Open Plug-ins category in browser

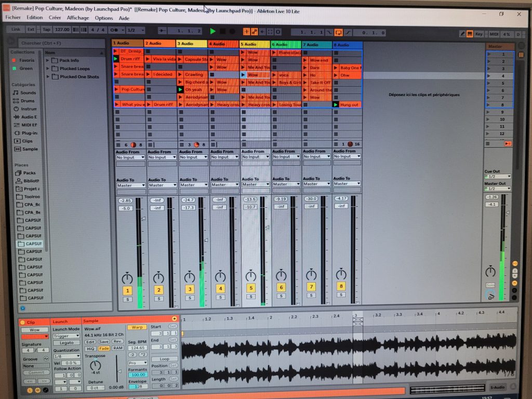point(25,133)
